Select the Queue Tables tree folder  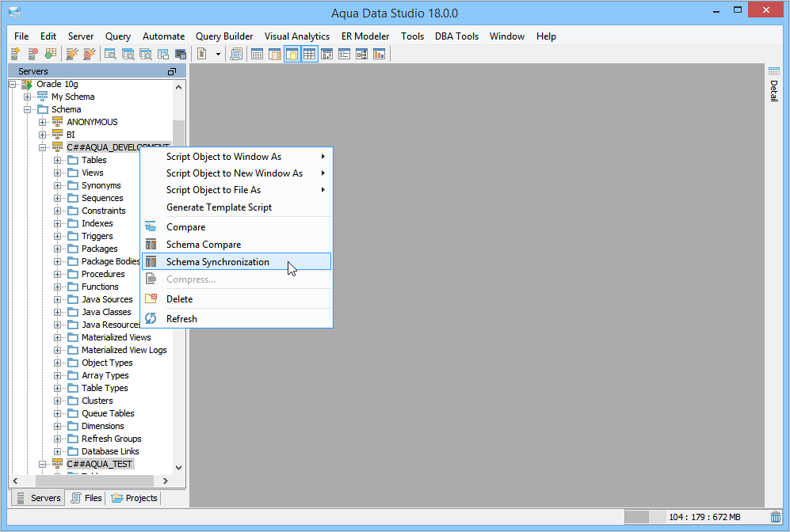coord(108,413)
